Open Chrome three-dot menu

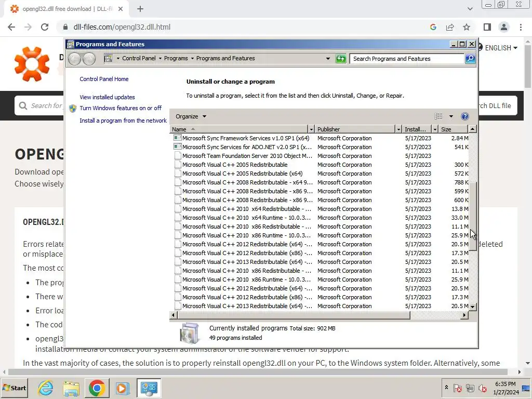[521, 27]
